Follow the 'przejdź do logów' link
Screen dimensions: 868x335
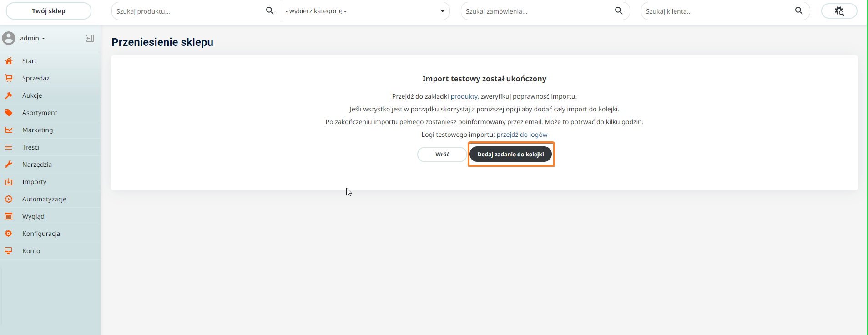click(x=522, y=135)
